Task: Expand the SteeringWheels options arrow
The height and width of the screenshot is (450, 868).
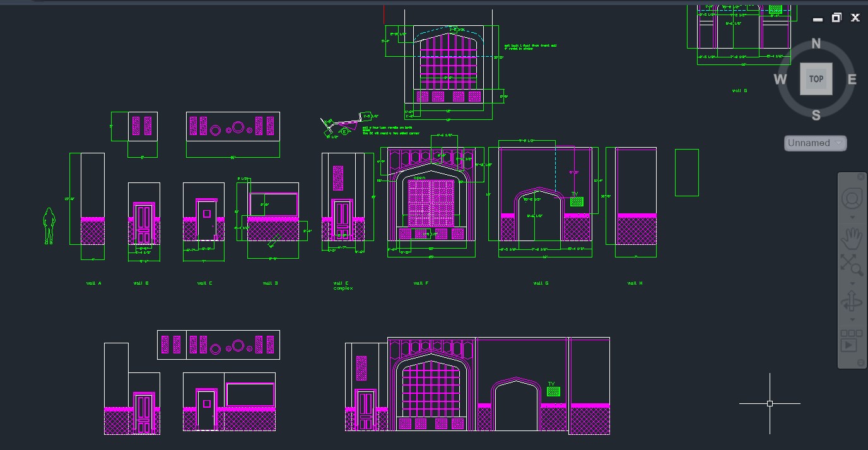Action: [x=851, y=217]
